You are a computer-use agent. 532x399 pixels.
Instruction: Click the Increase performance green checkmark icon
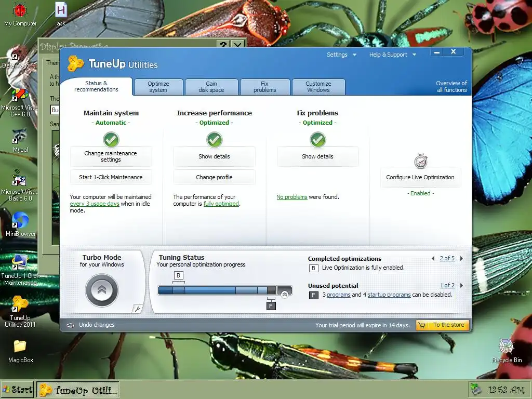coord(214,139)
